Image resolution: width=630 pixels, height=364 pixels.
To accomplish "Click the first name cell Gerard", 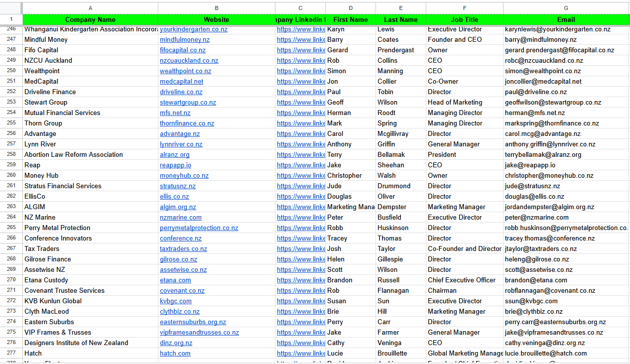I will pos(351,50).
